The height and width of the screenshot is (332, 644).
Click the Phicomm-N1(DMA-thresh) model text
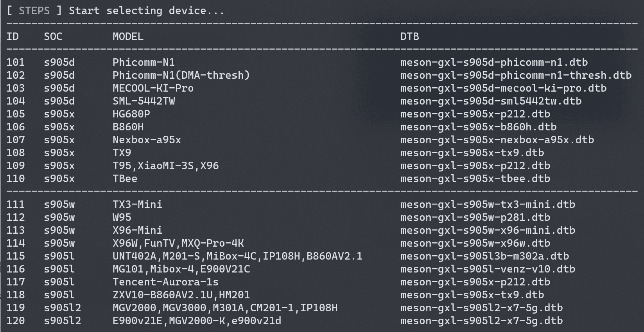click(x=181, y=75)
